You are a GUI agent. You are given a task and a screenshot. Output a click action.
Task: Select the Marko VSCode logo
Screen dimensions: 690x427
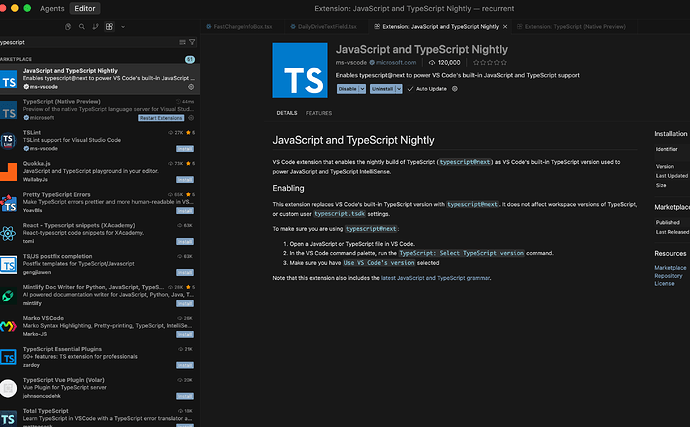click(x=8, y=327)
